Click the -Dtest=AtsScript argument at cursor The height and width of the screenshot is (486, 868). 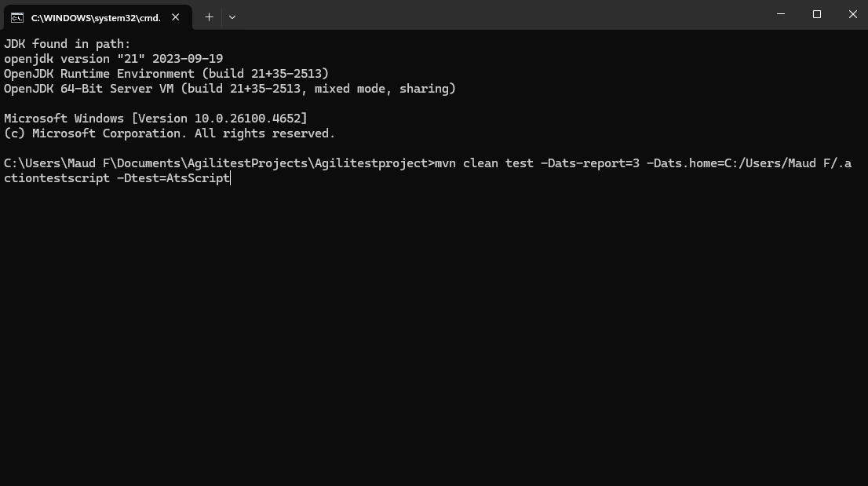173,178
